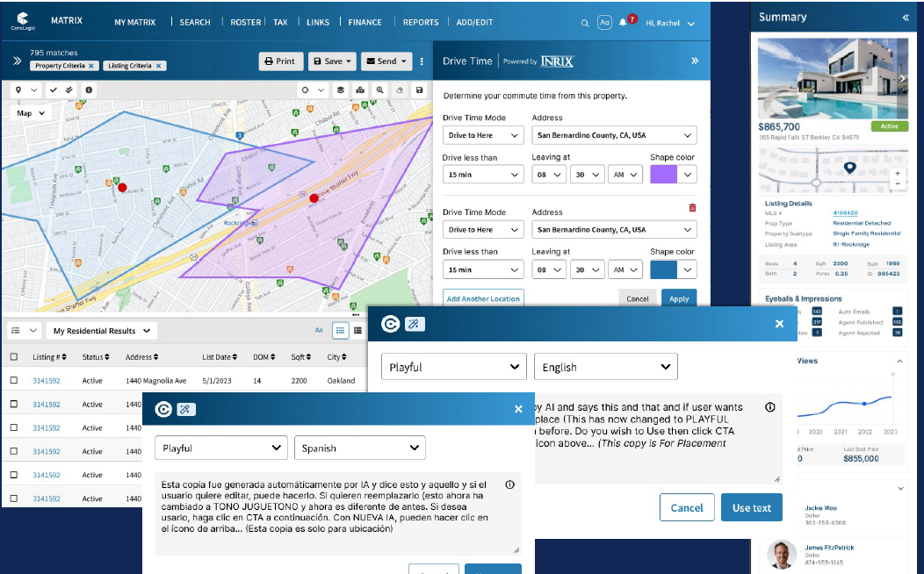The image size is (924, 574).
Task: Click the Use text button
Action: tap(751, 507)
